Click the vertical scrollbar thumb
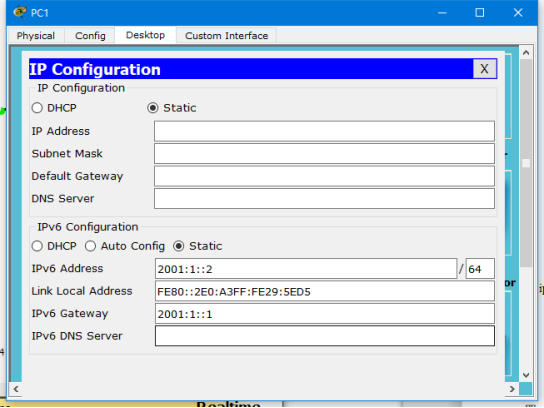This screenshot has width=544, height=408. [526, 163]
